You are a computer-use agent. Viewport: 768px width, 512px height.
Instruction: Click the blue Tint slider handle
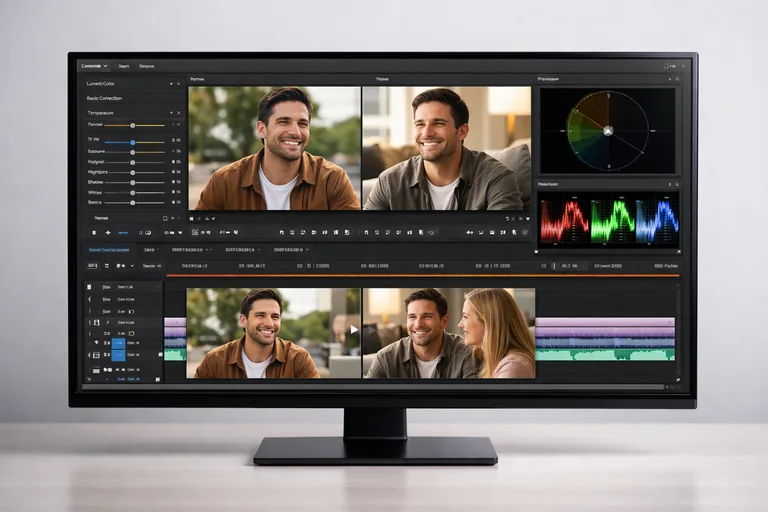132,142
